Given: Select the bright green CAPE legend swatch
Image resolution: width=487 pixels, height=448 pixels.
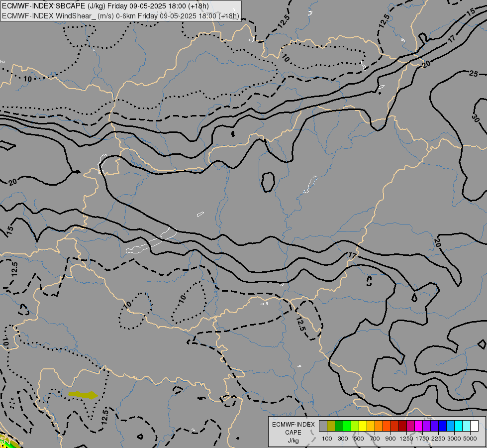Looking at the screenshot, I should pyautogui.click(x=347, y=426).
